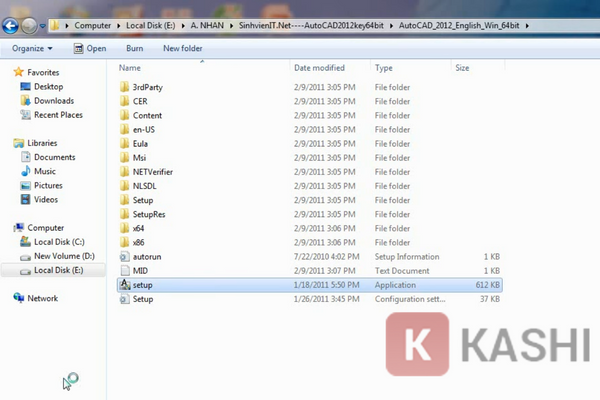
Task: Click the folder icon in address bar
Action: point(55,26)
